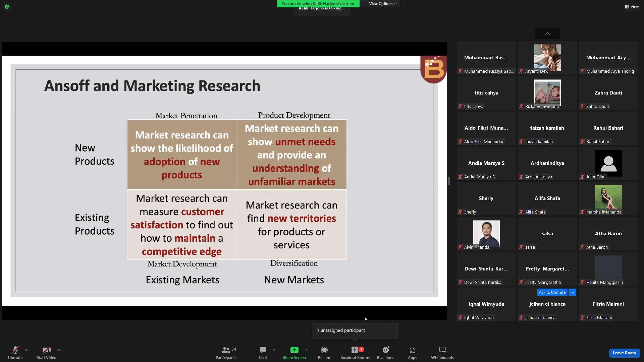644x362 pixels.
Task: Click the '1 unassigned participant' notification
Action: point(355,331)
